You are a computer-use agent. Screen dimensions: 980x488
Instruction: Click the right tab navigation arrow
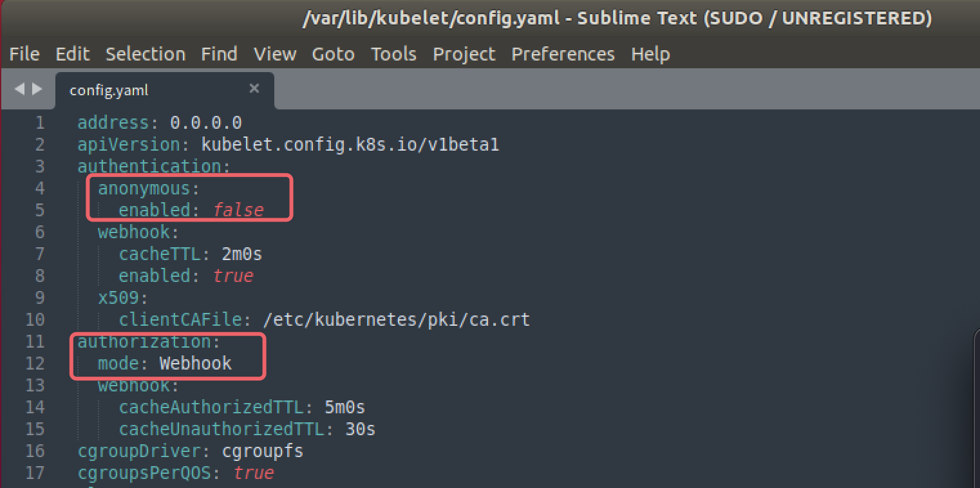(37, 89)
